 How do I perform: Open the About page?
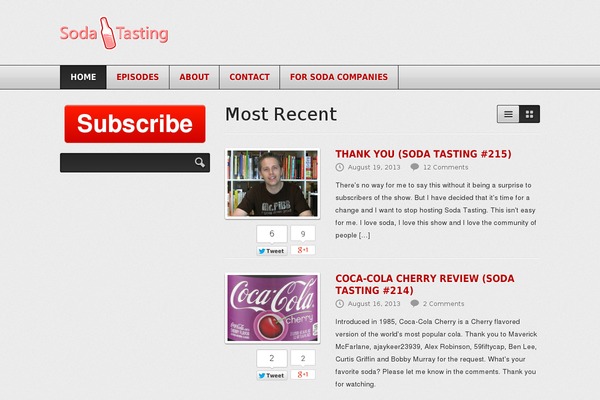pyautogui.click(x=194, y=77)
